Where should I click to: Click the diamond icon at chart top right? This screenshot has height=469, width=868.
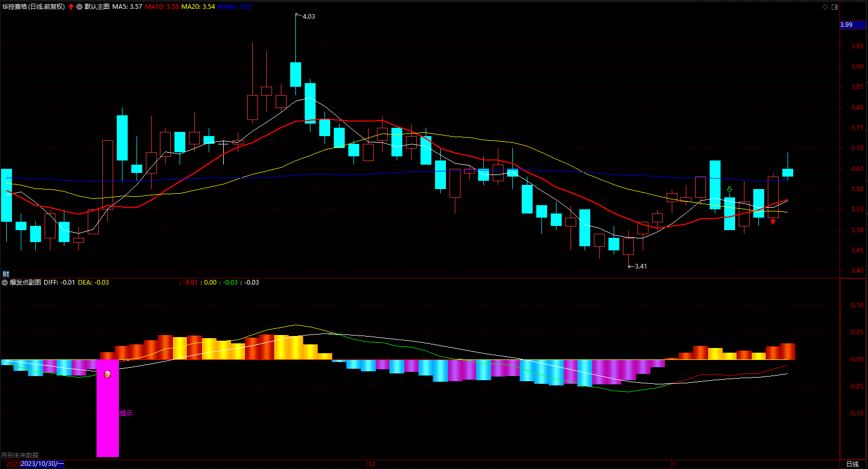coord(825,7)
